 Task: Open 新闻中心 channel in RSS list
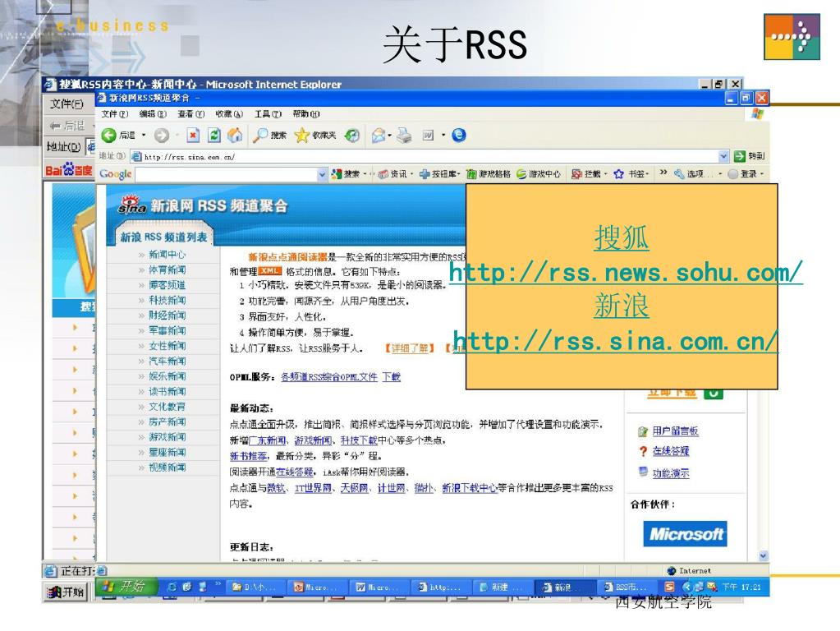pyautogui.click(x=168, y=254)
